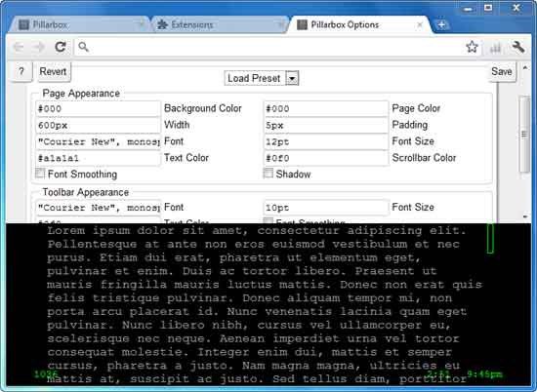Switch to the Extensions tab
This screenshot has height=392, width=537.
[x=219, y=24]
